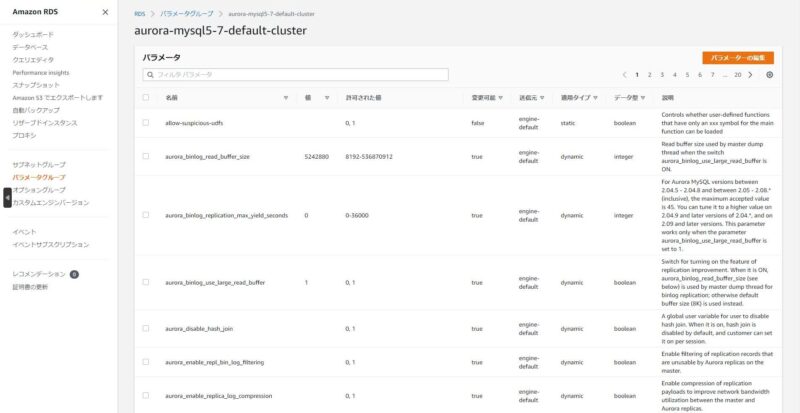Click sort arrow on 名前 column
The width and height of the screenshot is (800, 413).
point(286,98)
